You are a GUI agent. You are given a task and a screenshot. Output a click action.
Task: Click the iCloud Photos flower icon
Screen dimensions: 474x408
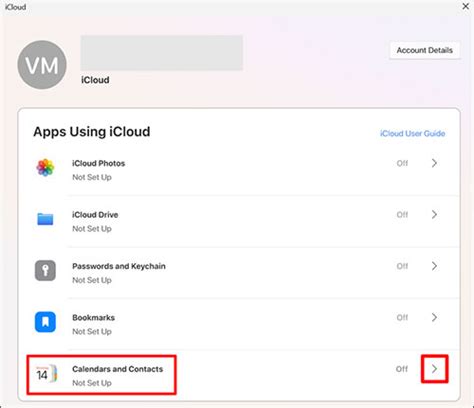(x=45, y=167)
